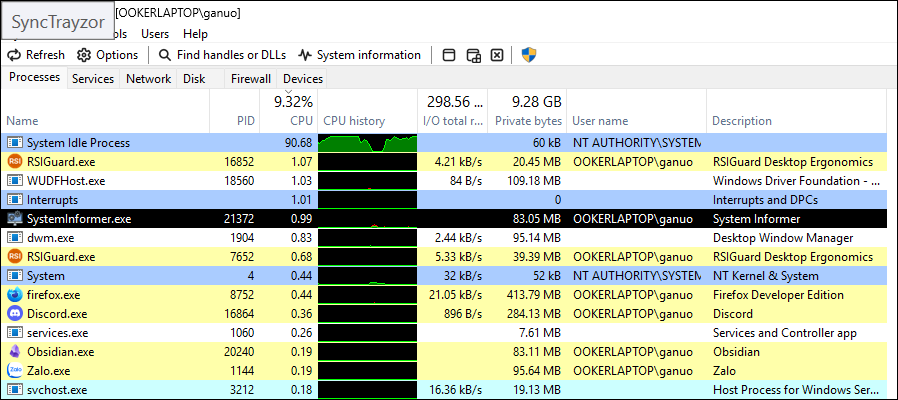Sort by User name column header
This screenshot has width=898, height=400.
636,111
